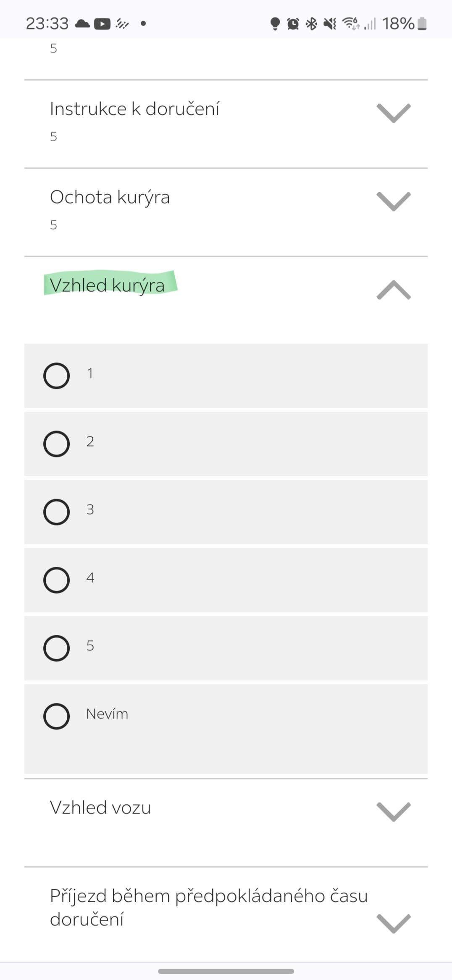
Task: Tap the battery icon showing 18%
Action: [422, 24]
